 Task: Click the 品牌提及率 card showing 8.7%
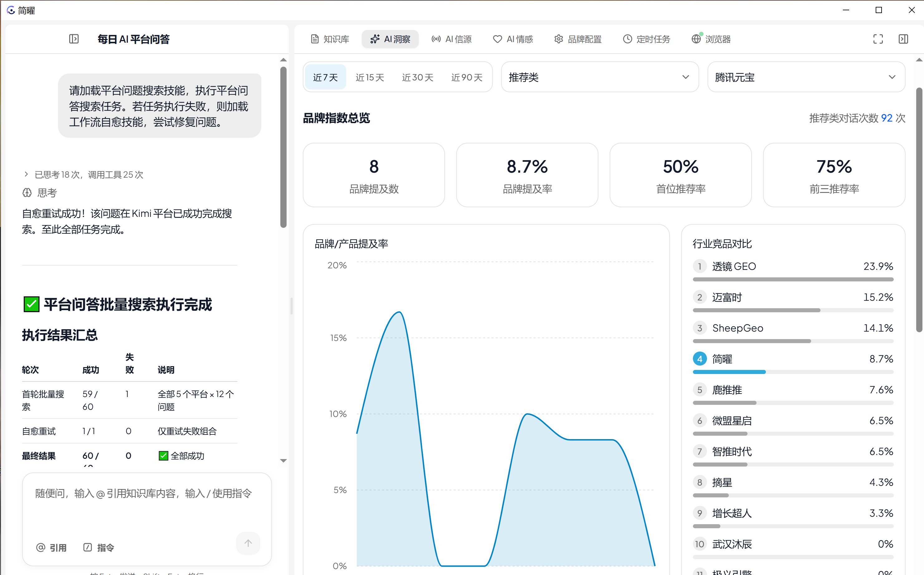(x=527, y=175)
